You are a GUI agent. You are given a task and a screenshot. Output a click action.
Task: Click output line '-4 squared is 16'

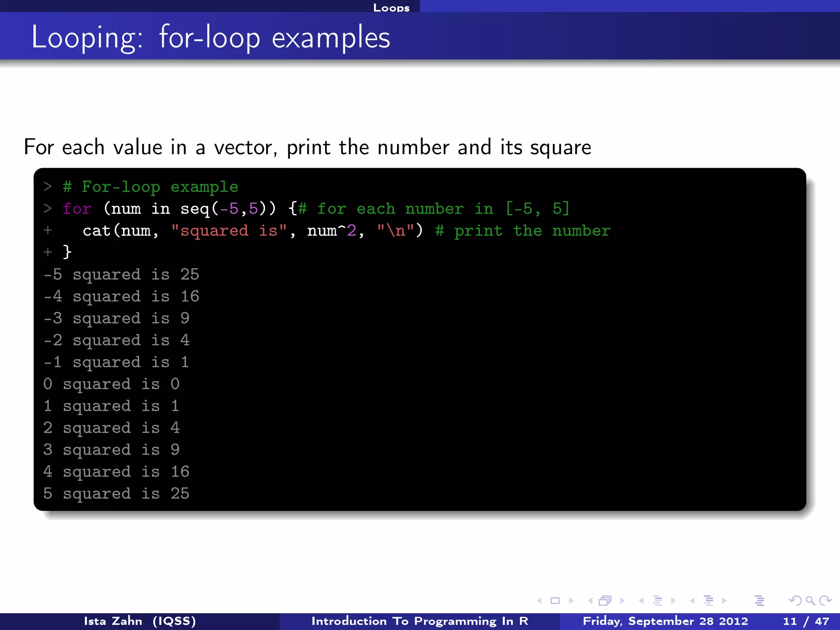point(121,297)
